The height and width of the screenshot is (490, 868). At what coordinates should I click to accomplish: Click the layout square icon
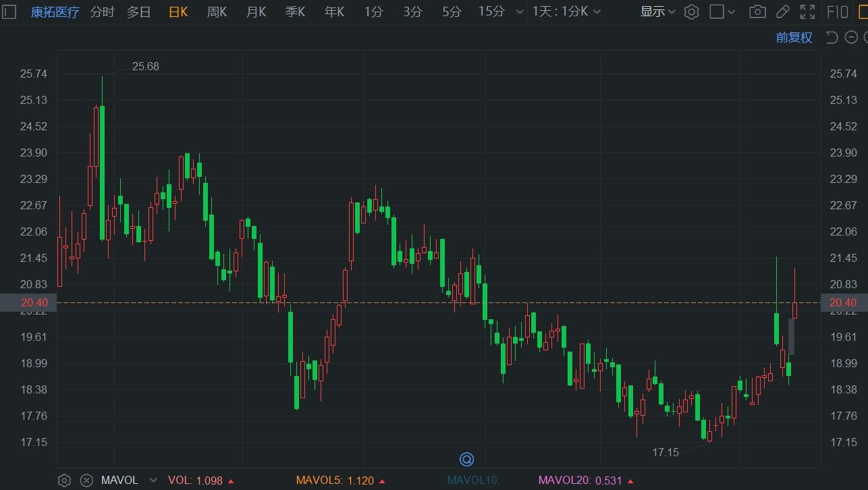(717, 11)
